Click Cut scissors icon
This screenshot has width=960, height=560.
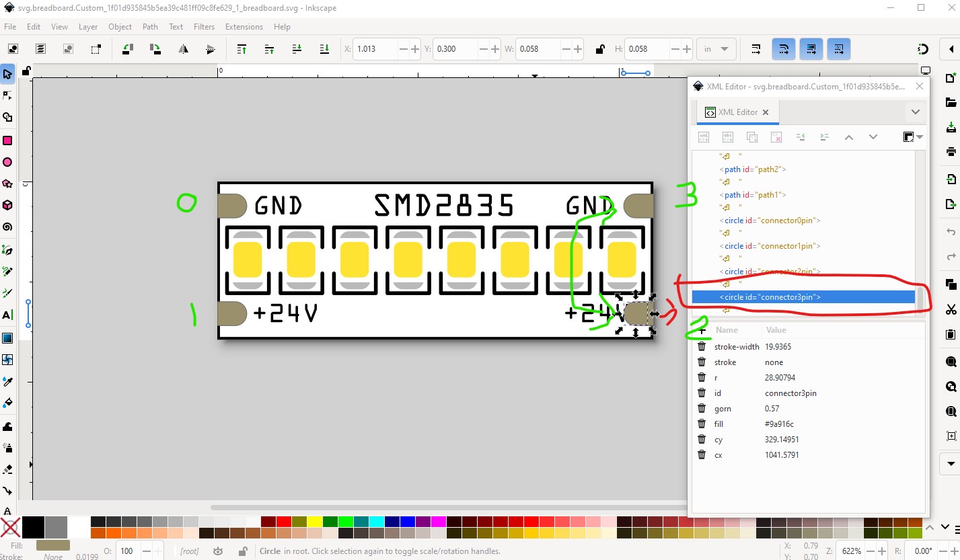[x=951, y=309]
